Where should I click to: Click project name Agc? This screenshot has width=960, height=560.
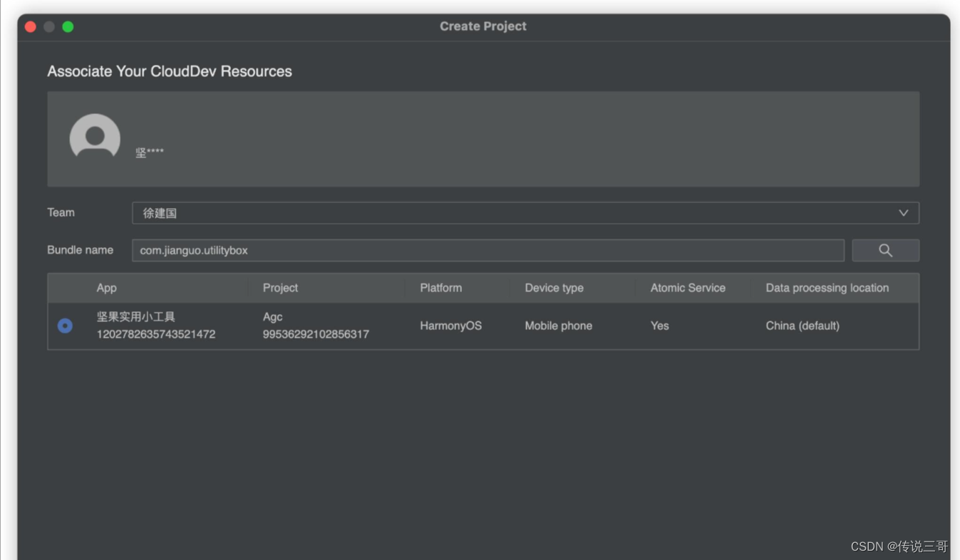[272, 317]
